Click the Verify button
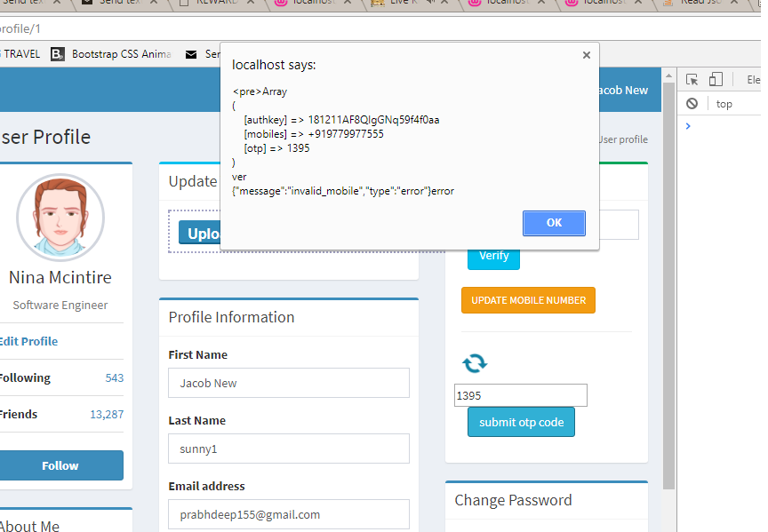The image size is (768, 532). pyautogui.click(x=493, y=257)
